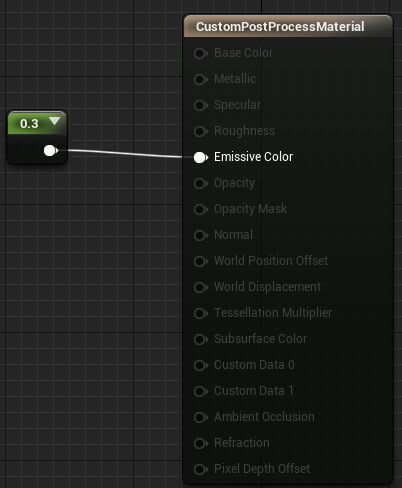Click the Emissive Color input pin
402x488 pixels.
pyautogui.click(x=200, y=157)
